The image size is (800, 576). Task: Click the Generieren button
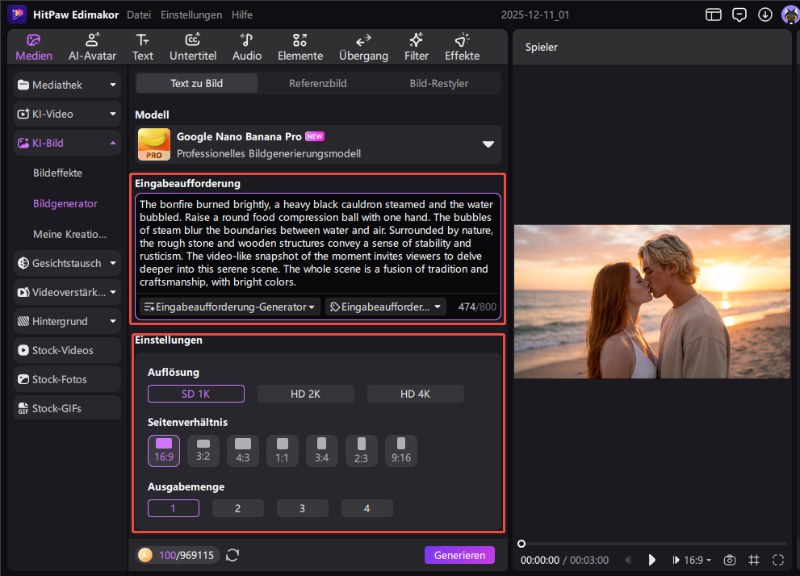point(459,555)
